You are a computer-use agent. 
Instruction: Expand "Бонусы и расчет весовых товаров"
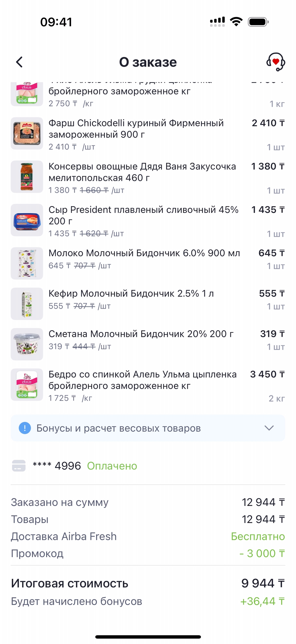[118, 428]
